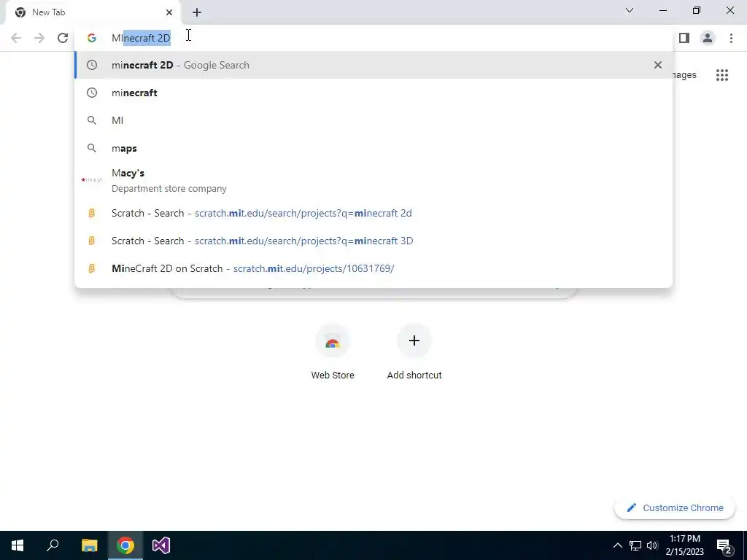The width and height of the screenshot is (747, 560).
Task: Select the minecraft 2D Google Search suggestion
Action: (373, 65)
